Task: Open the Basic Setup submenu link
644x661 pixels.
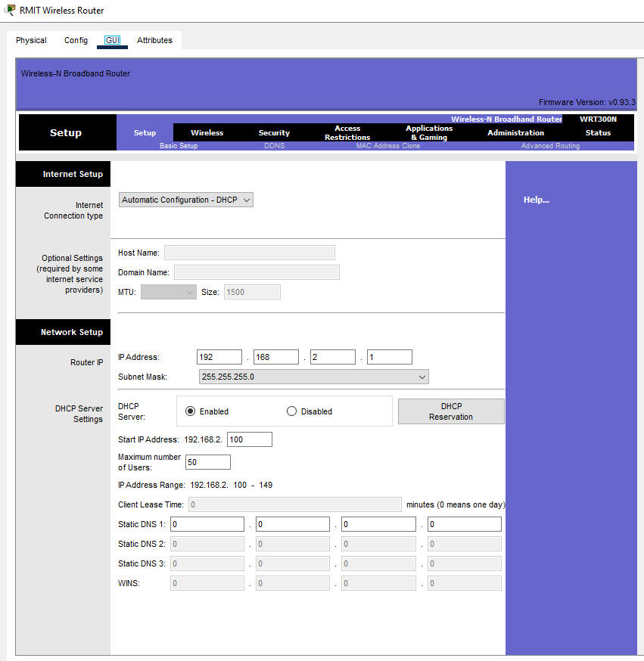Action: tap(179, 146)
